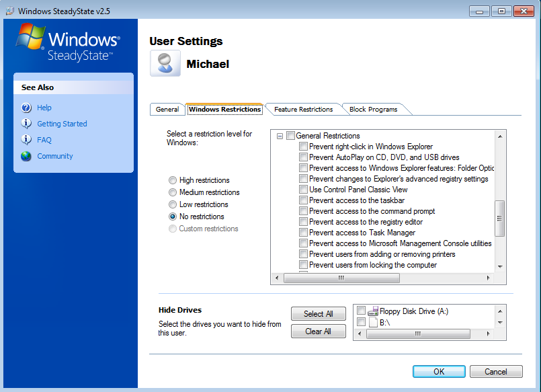Image resolution: width=541 pixels, height=392 pixels.
Task: Switch to the Block Programs tab
Action: [x=373, y=110]
